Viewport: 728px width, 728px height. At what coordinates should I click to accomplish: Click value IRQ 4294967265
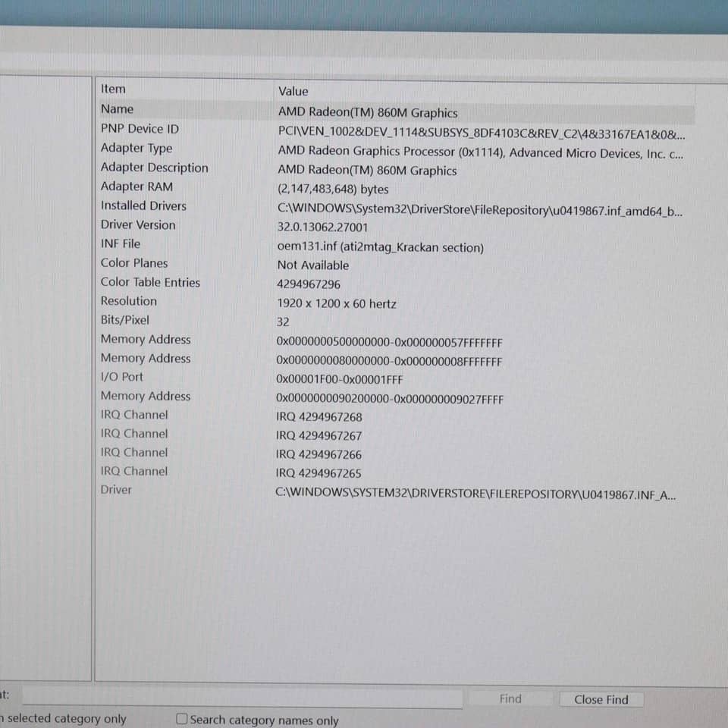[x=318, y=473]
